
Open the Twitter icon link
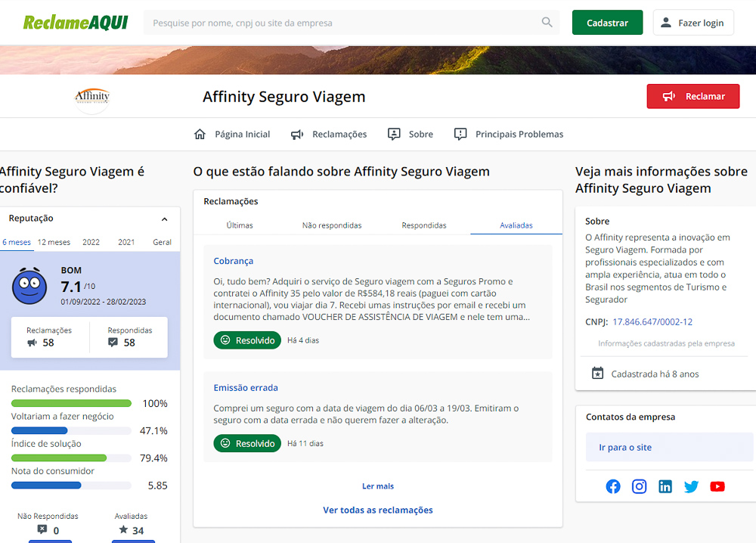tap(691, 486)
